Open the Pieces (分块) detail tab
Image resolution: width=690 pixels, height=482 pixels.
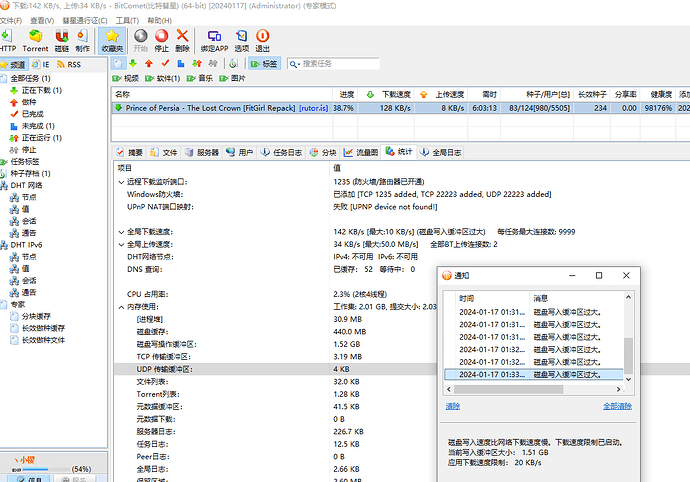pos(323,152)
